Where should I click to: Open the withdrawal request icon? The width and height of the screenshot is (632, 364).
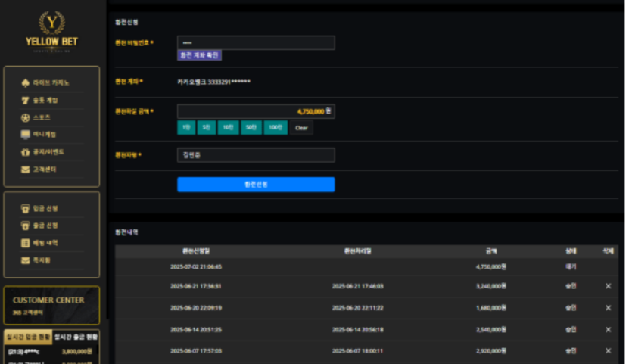coord(26,226)
